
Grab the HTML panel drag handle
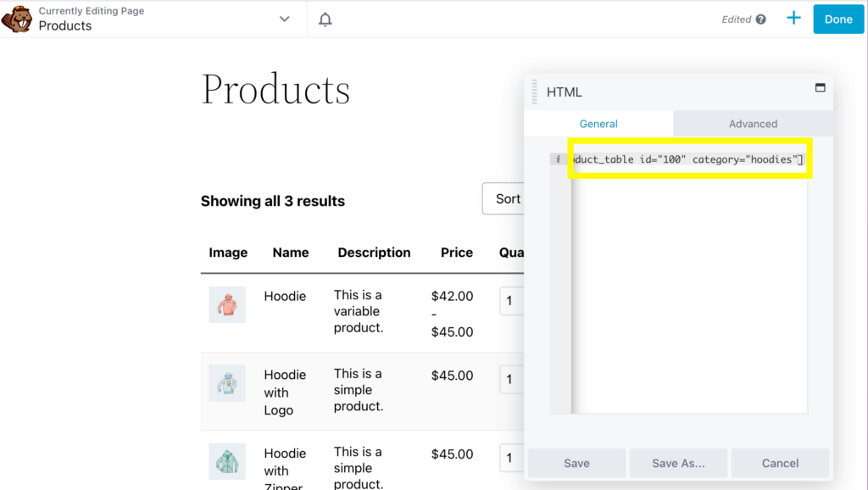click(x=535, y=91)
